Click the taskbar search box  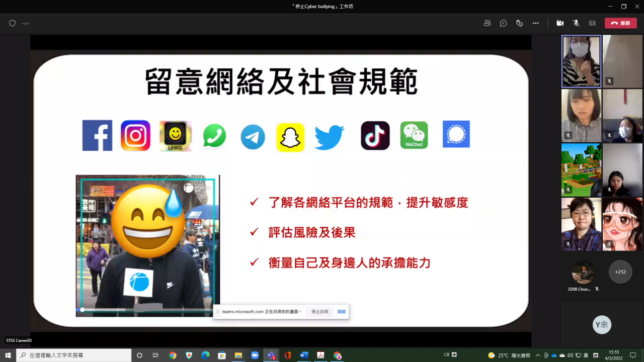(74, 355)
